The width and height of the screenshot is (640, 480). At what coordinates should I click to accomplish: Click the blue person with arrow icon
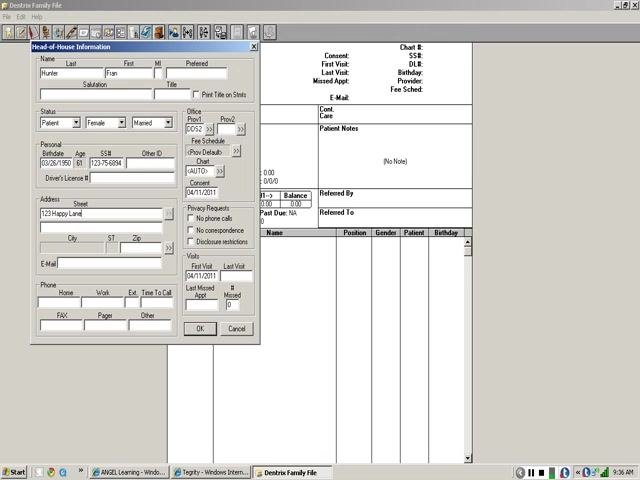click(174, 32)
